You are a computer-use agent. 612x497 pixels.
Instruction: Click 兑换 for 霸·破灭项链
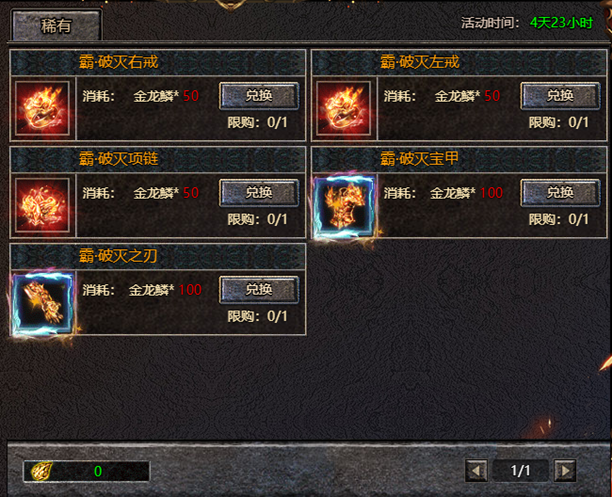point(259,192)
